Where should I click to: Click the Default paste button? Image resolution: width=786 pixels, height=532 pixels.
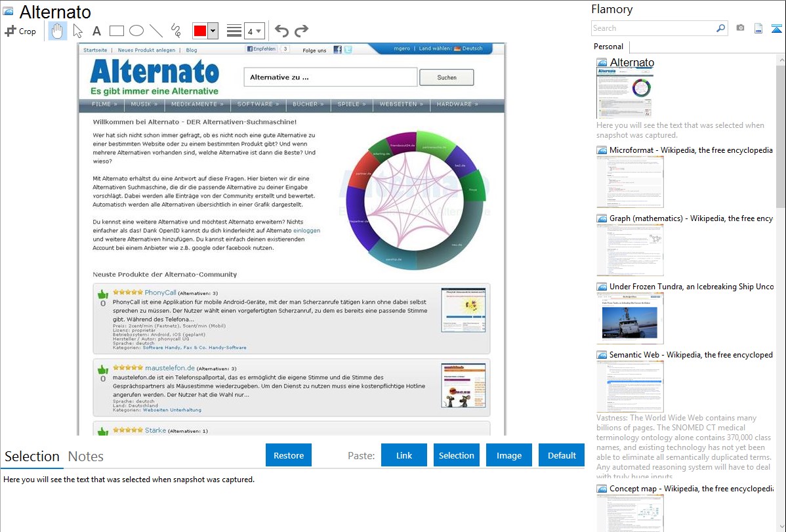click(562, 455)
